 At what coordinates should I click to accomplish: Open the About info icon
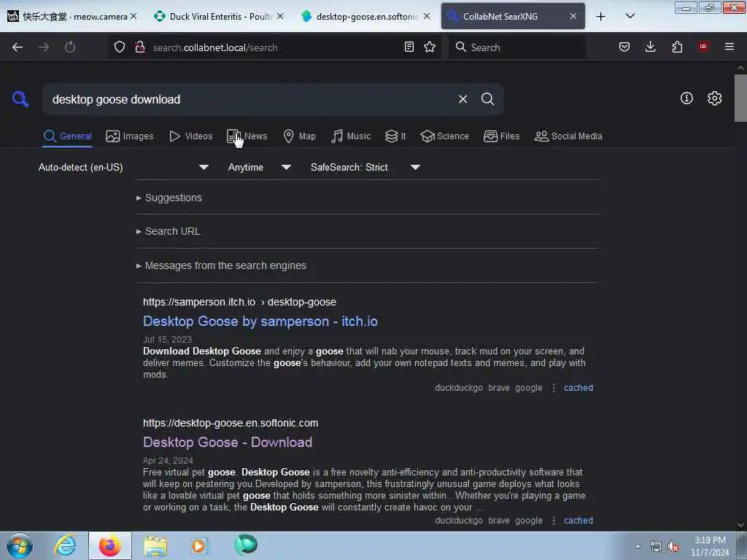(x=686, y=98)
